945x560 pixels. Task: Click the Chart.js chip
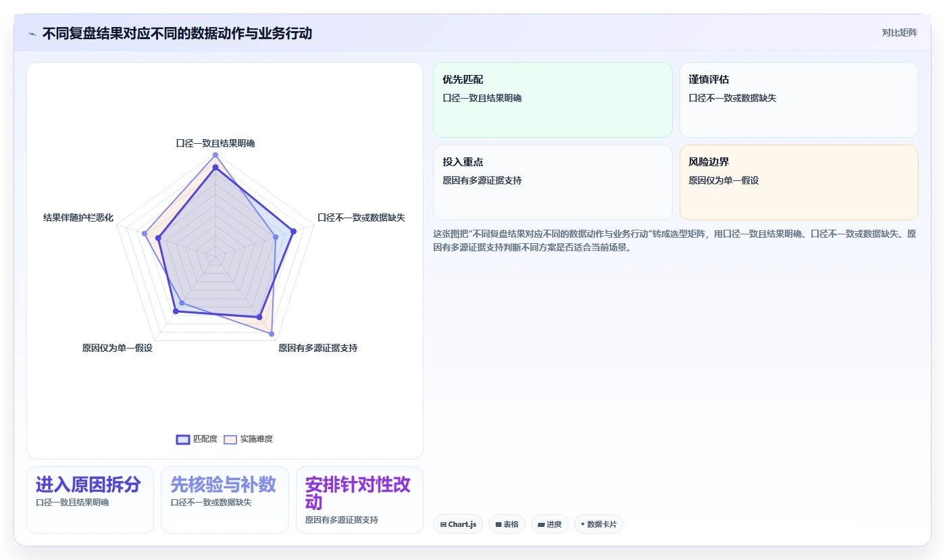point(458,524)
